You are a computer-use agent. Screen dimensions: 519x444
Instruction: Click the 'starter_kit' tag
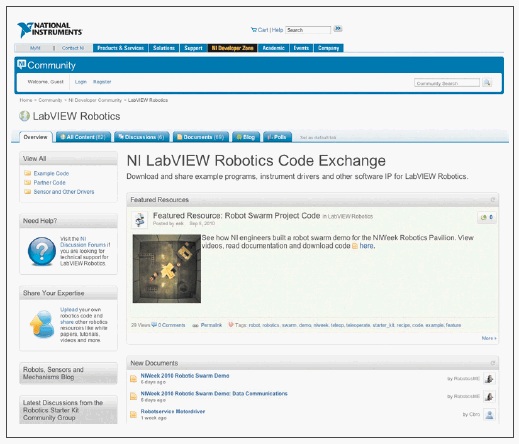point(383,325)
